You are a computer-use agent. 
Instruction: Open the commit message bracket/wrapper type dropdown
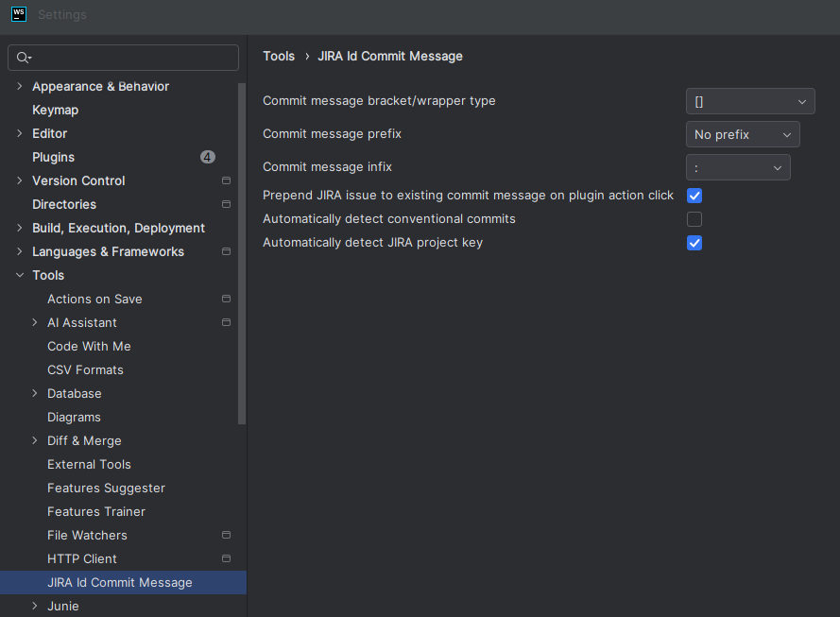pyautogui.click(x=750, y=101)
